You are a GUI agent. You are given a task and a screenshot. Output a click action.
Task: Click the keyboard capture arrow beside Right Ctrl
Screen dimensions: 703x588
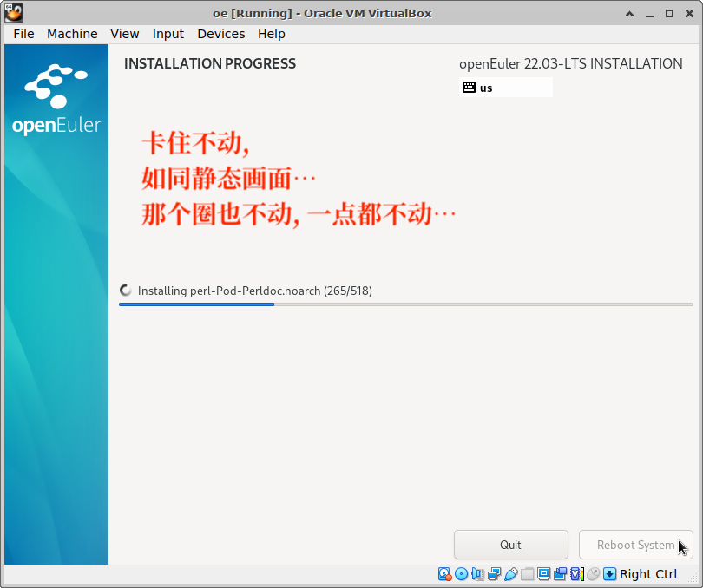click(x=610, y=574)
